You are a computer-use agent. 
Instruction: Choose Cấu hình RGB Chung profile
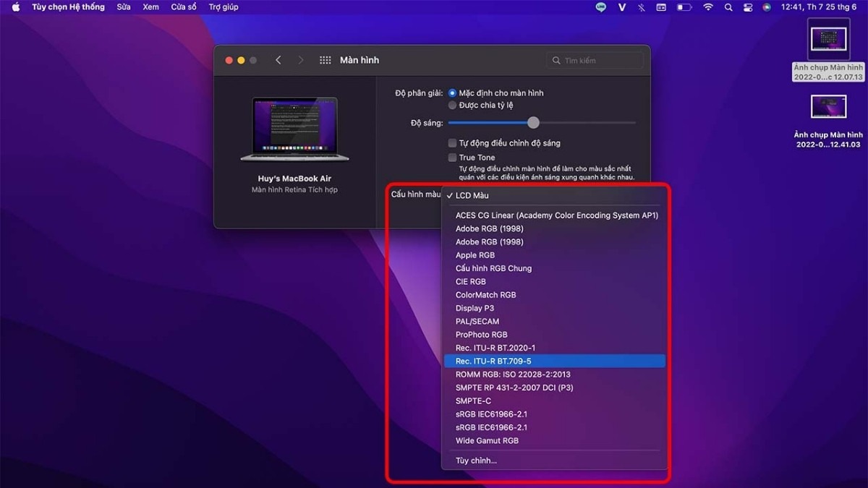coord(555,268)
